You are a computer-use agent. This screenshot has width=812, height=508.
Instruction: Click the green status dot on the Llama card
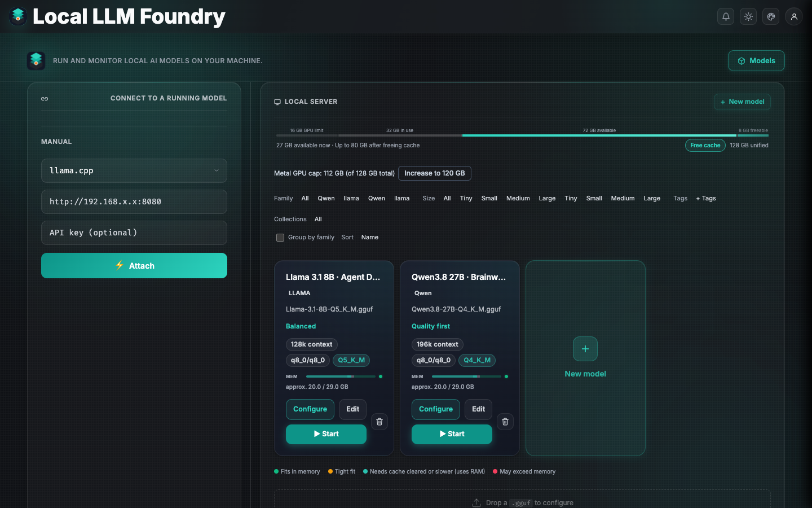tap(381, 376)
